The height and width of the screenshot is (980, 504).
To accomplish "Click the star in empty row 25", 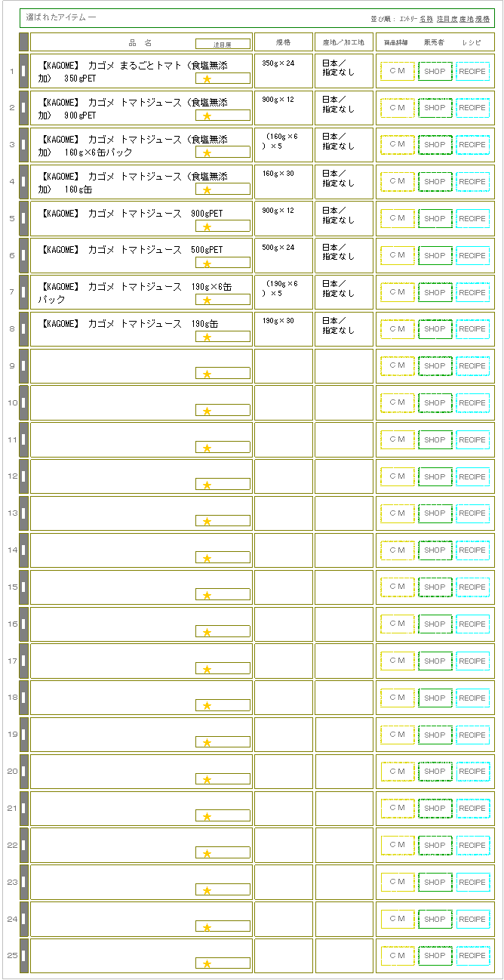I will [207, 964].
